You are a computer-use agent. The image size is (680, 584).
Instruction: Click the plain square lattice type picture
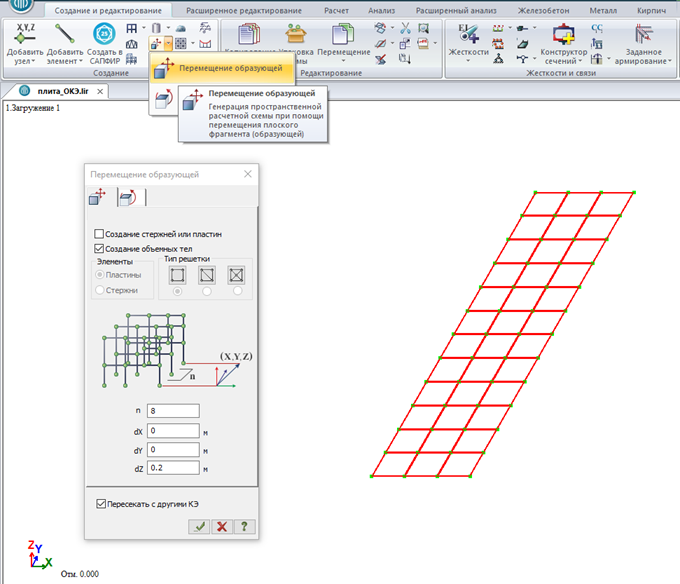click(177, 275)
